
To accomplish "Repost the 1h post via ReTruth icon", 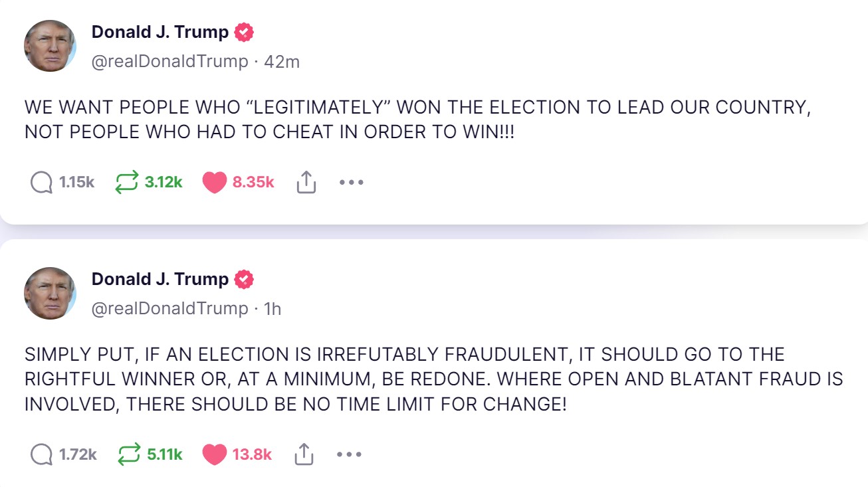I will [x=129, y=455].
